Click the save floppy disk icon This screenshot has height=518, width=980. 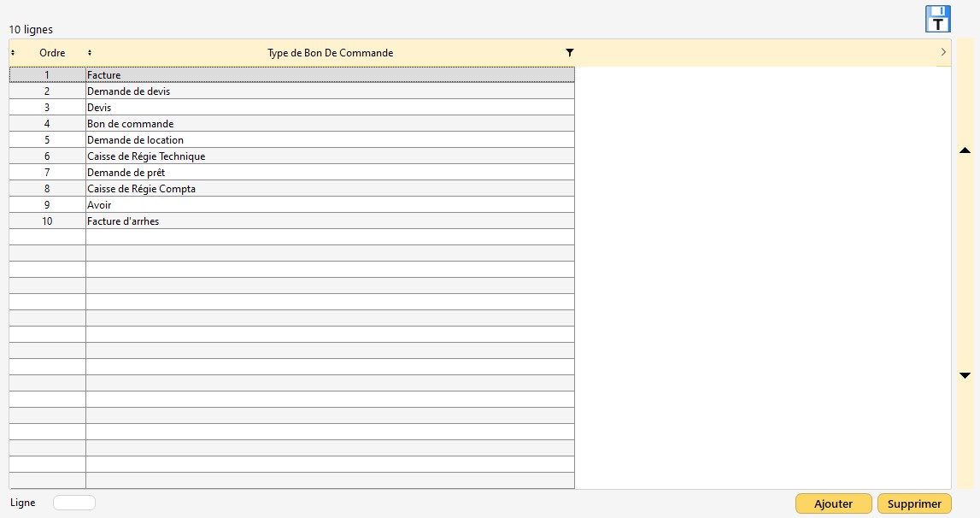point(937,19)
